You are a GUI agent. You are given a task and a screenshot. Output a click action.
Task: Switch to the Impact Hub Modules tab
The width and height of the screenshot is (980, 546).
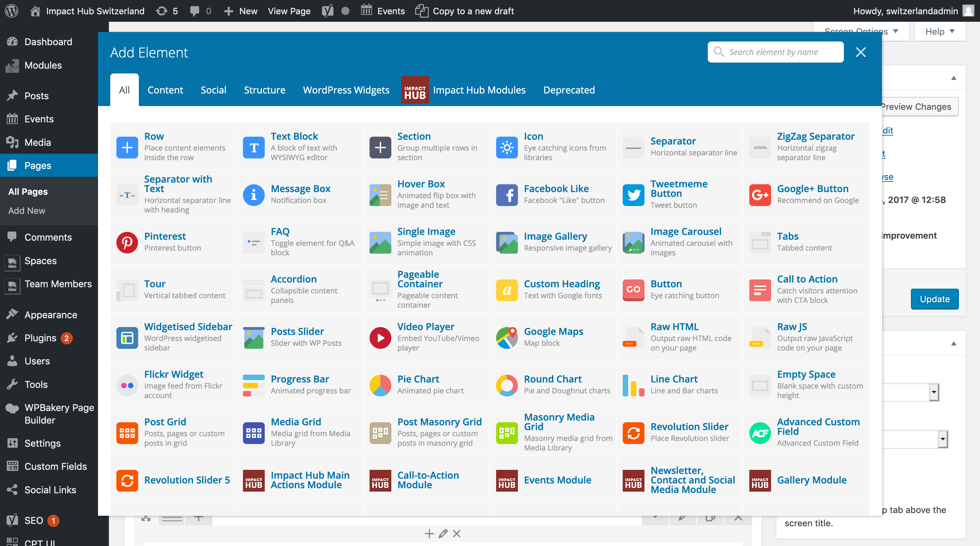point(478,90)
